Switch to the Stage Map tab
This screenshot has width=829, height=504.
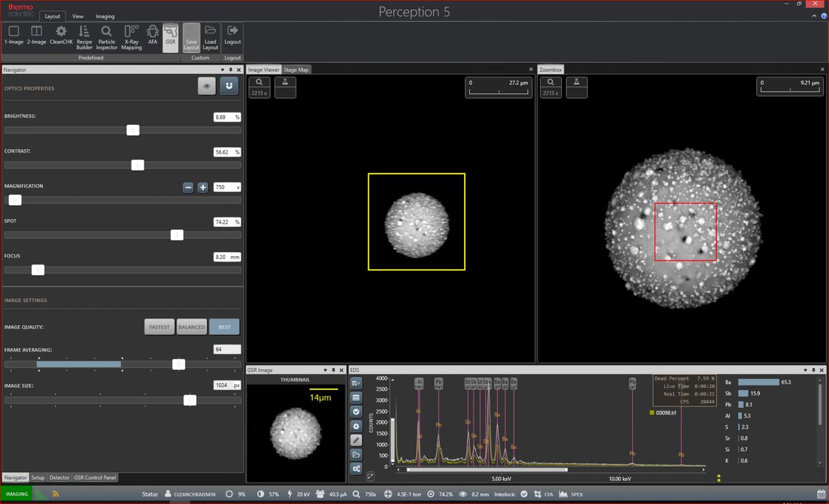pos(296,70)
